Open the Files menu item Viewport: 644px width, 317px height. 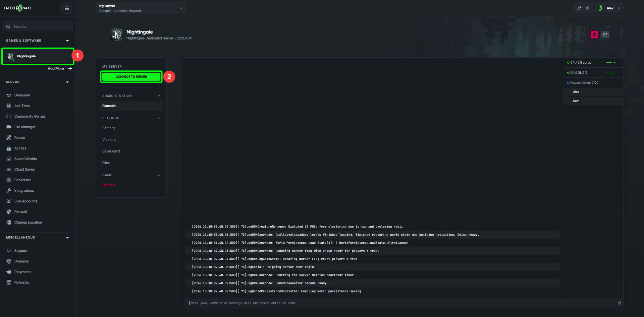106,163
